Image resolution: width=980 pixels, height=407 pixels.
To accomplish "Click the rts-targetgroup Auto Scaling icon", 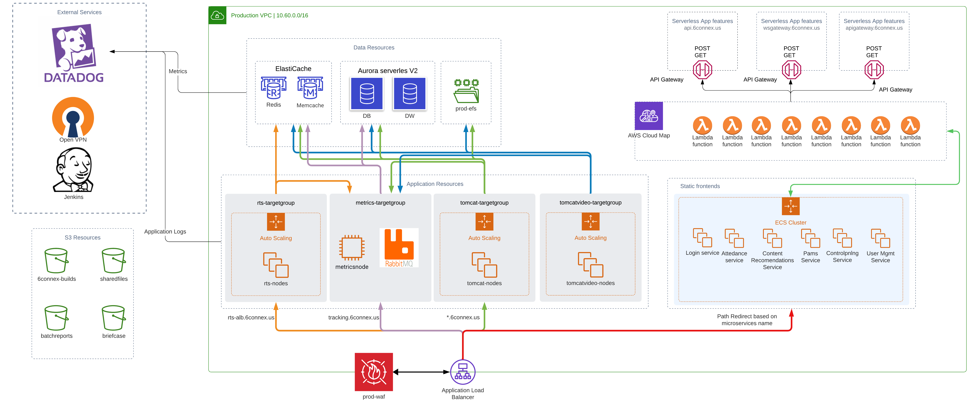I will (x=276, y=222).
